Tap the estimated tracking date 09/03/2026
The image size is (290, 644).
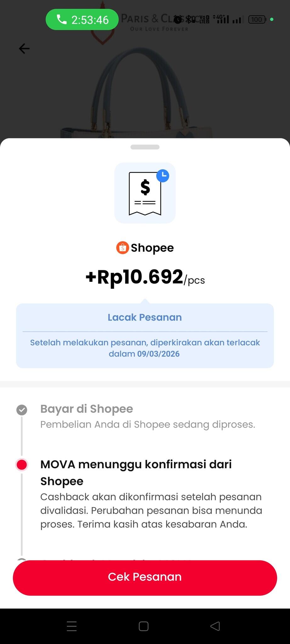[x=158, y=354]
